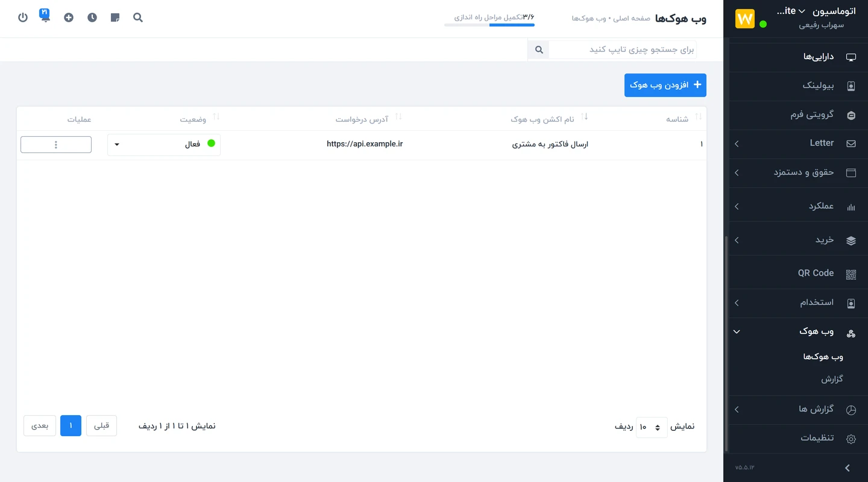
Task: Click the تنظیمات gear icon
Action: pyautogui.click(x=851, y=439)
